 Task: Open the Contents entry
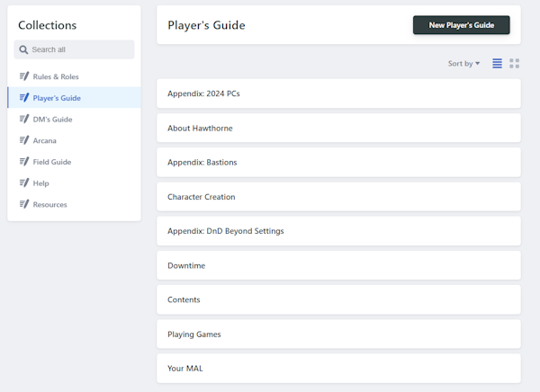pyautogui.click(x=338, y=299)
